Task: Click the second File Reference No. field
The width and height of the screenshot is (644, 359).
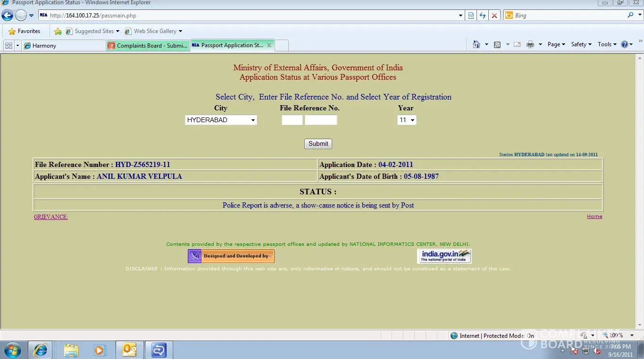Action: (321, 120)
